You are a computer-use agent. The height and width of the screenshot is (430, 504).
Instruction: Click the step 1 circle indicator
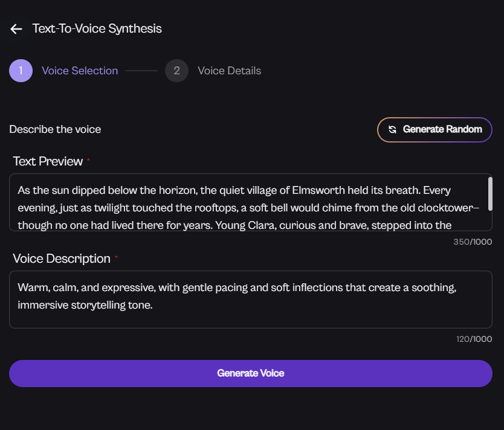point(21,71)
